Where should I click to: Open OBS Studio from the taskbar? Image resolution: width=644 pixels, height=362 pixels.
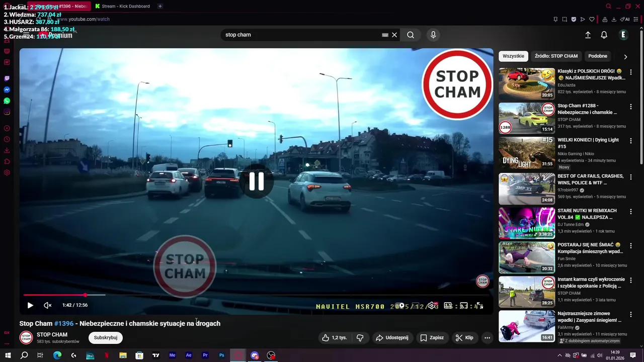click(271, 355)
